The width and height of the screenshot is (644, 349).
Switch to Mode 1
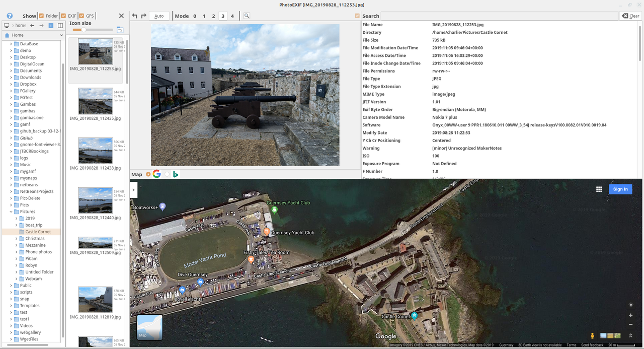[204, 16]
